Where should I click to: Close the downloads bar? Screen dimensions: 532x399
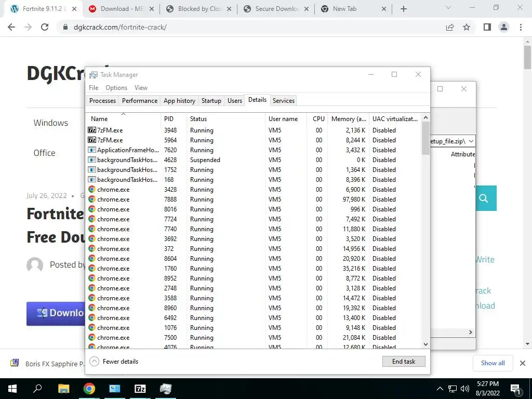[523, 363]
